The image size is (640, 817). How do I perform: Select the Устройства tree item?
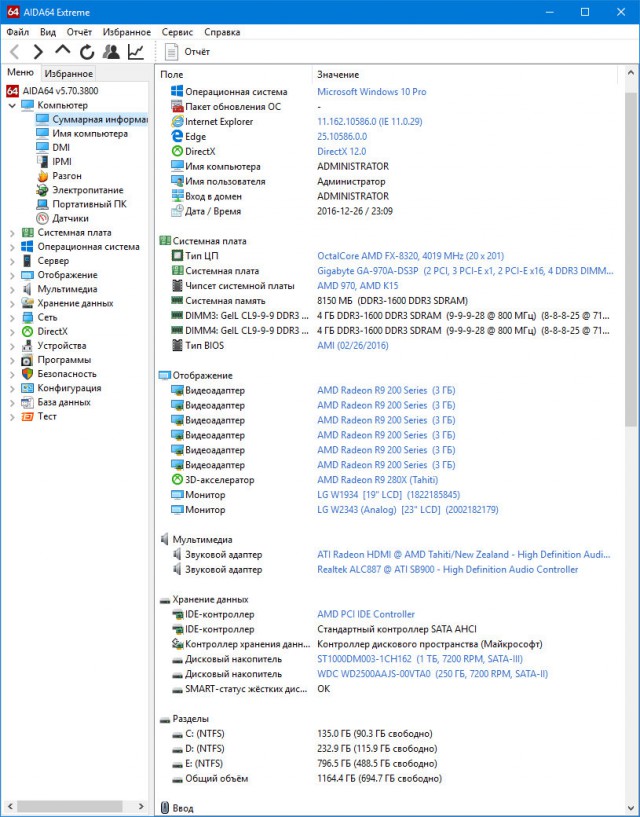(x=61, y=346)
